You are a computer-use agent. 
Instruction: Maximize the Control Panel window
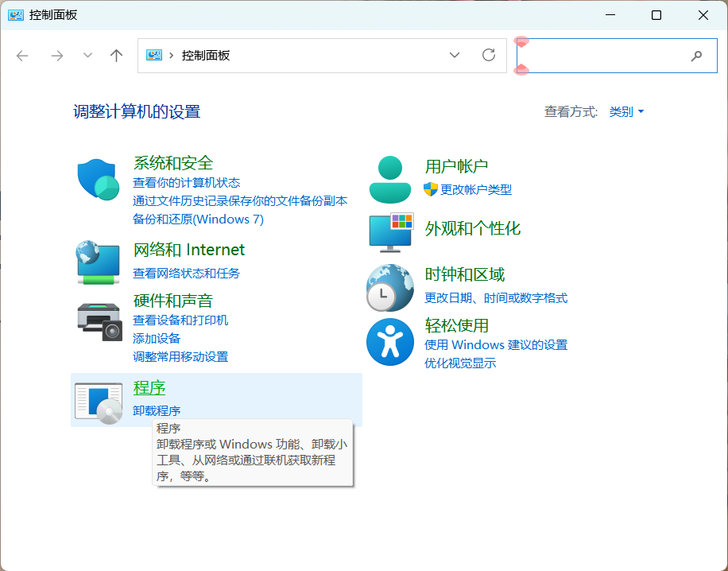pyautogui.click(x=656, y=15)
